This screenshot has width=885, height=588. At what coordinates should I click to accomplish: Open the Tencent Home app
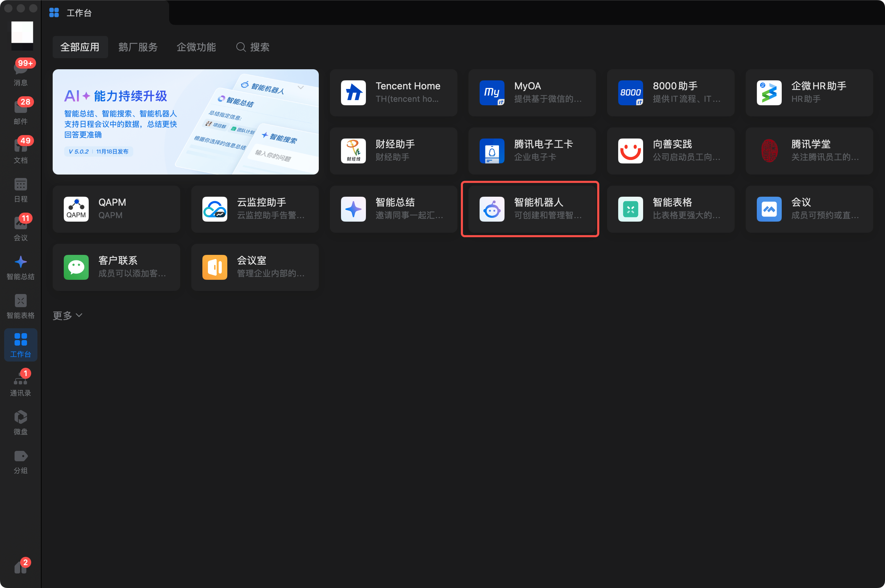393,92
